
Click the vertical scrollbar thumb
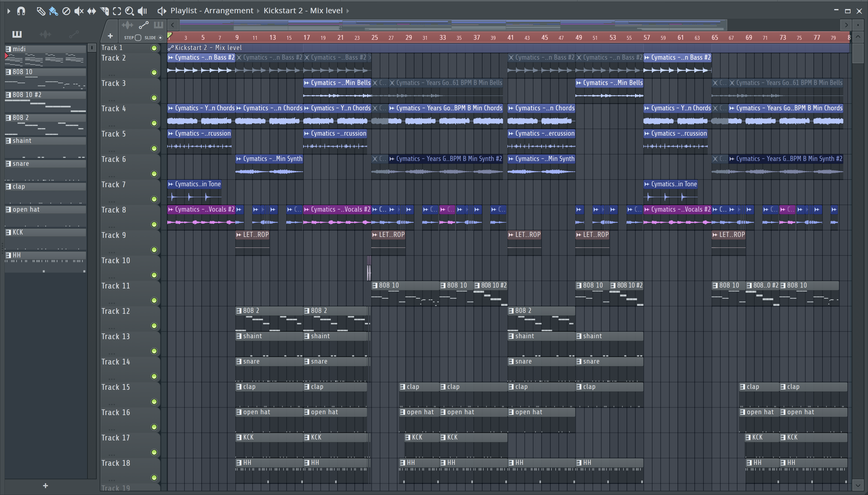(x=858, y=53)
